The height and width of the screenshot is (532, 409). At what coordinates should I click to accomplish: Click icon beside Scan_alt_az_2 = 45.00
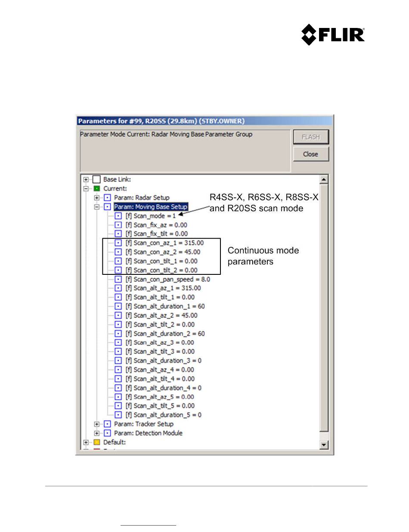118,315
